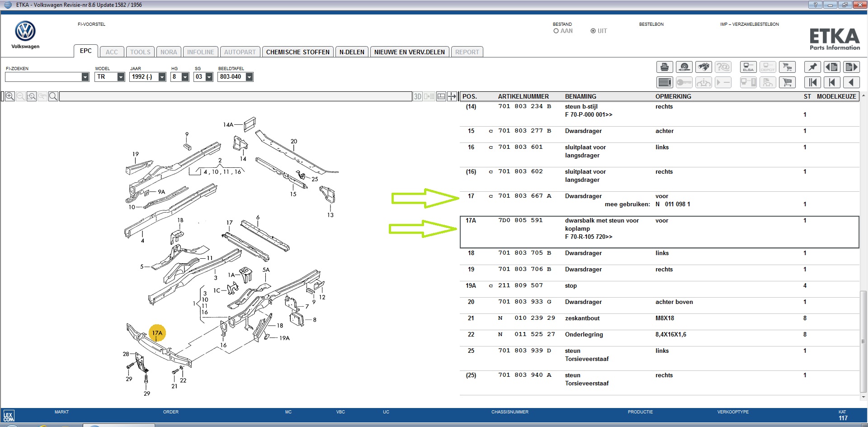Jump to first illustration with double-bar arrow
This screenshot has height=427, width=868.
click(x=812, y=82)
